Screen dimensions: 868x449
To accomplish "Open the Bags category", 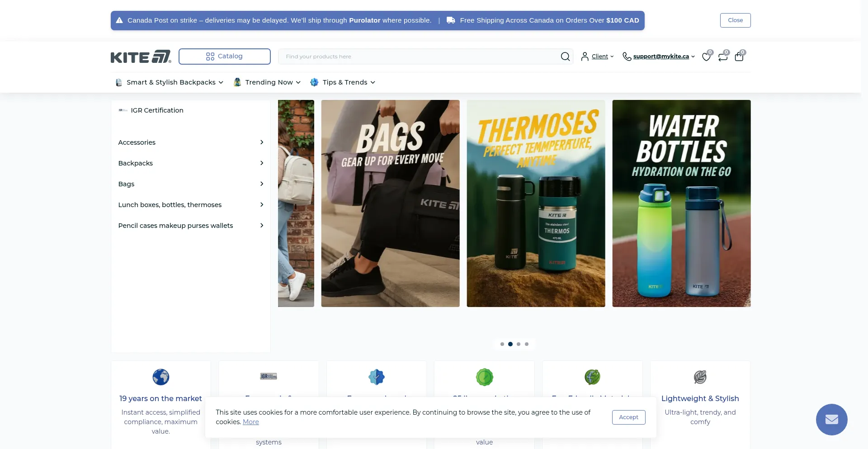I will [126, 184].
